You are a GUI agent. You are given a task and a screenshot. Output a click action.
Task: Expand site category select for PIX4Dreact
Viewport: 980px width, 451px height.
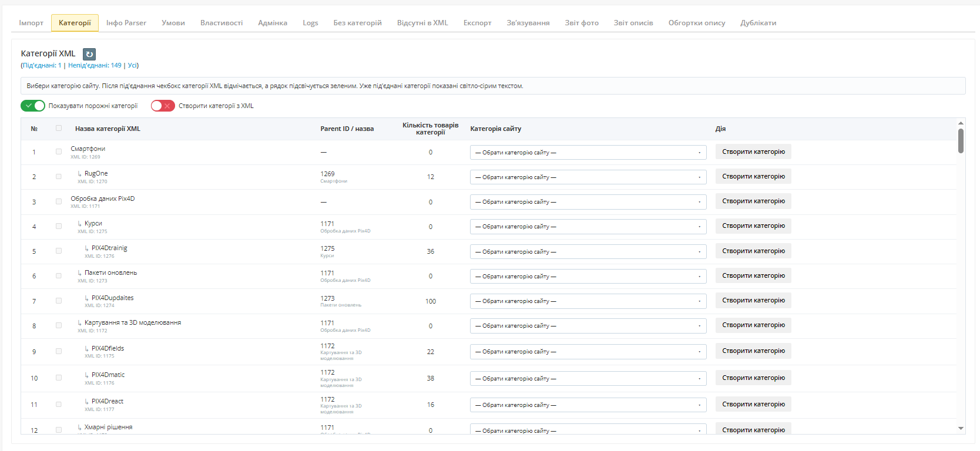coord(588,405)
